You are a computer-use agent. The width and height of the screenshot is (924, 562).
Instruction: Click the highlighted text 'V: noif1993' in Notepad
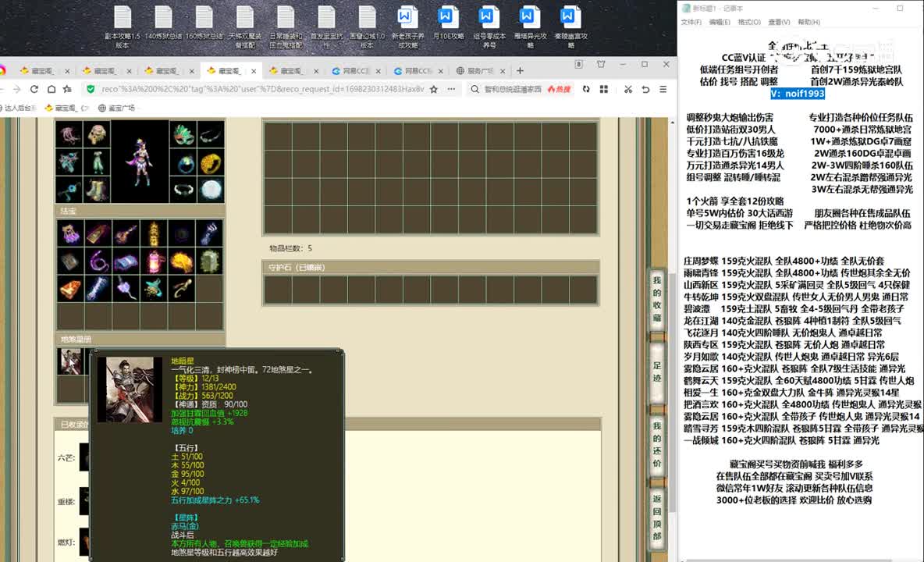[x=798, y=93]
